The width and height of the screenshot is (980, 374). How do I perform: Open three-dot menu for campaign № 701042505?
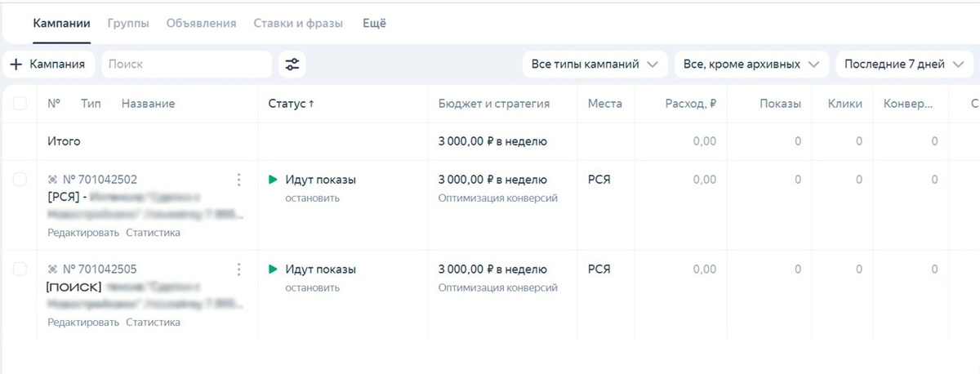(x=238, y=269)
